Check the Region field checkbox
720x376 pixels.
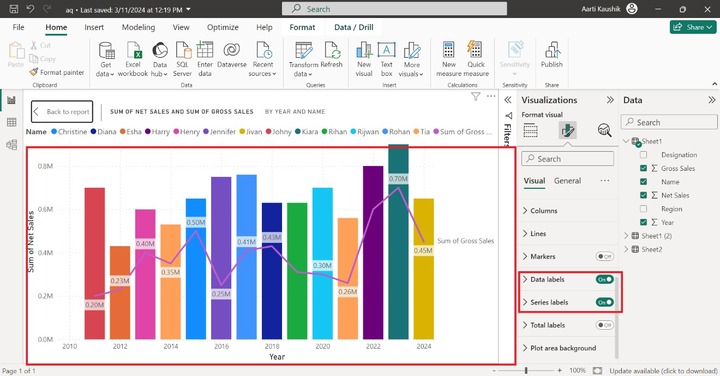pos(643,209)
